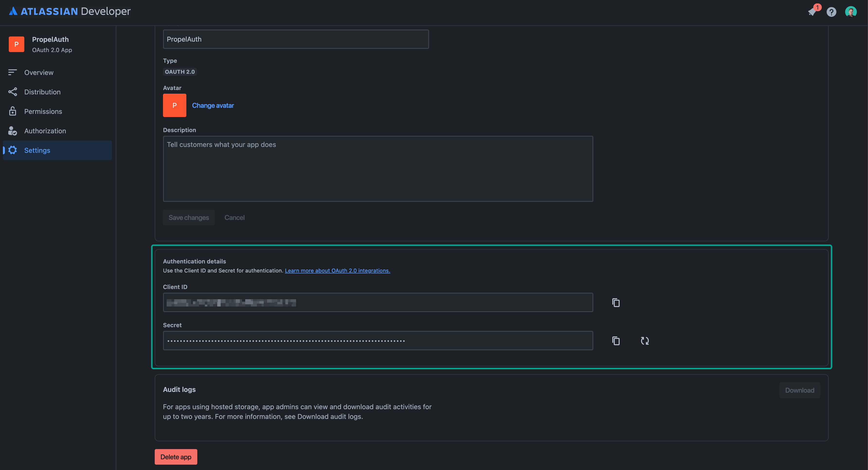Screen dimensions: 868x470
Task: Focus the Description text area
Action: pyautogui.click(x=378, y=169)
